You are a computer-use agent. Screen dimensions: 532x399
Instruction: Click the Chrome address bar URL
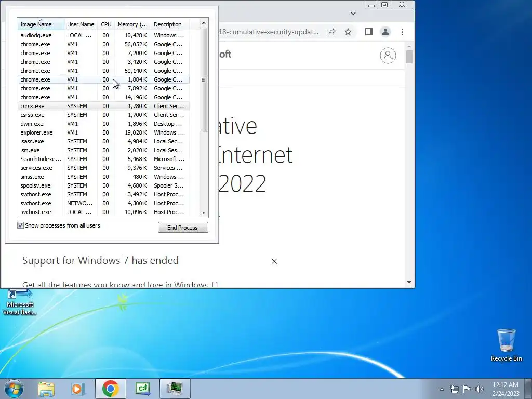pyautogui.click(x=269, y=32)
